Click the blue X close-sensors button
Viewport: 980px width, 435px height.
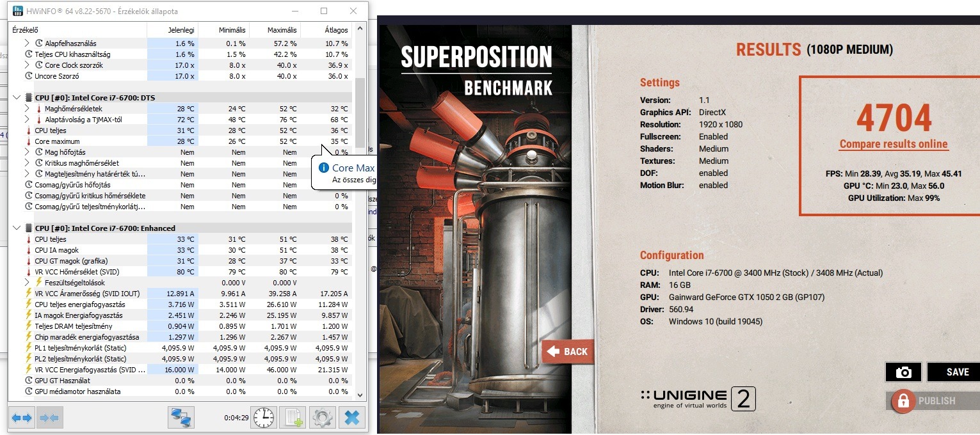(x=351, y=418)
